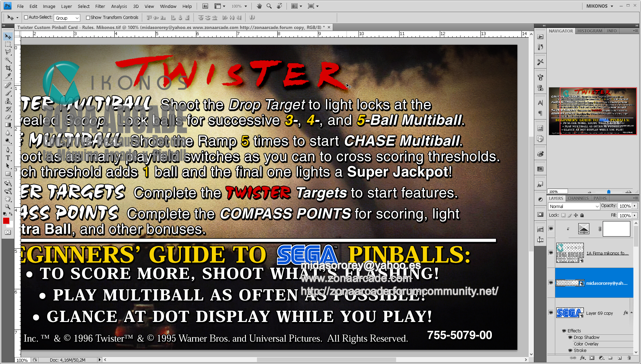
Task: Switch to the Info tab
Action: click(612, 31)
